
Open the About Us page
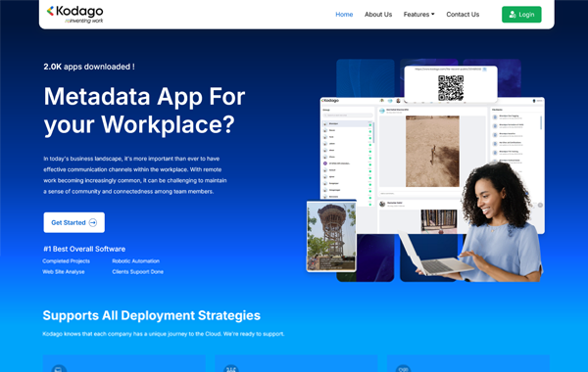tap(378, 15)
